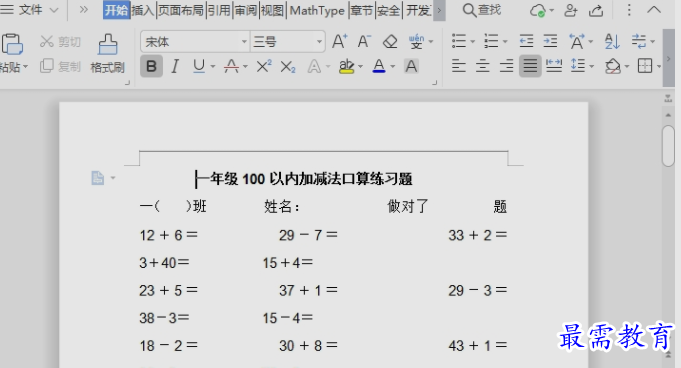Screen dimensions: 681x368
Task: Toggle subscript X₂ formatting
Action: 288,66
